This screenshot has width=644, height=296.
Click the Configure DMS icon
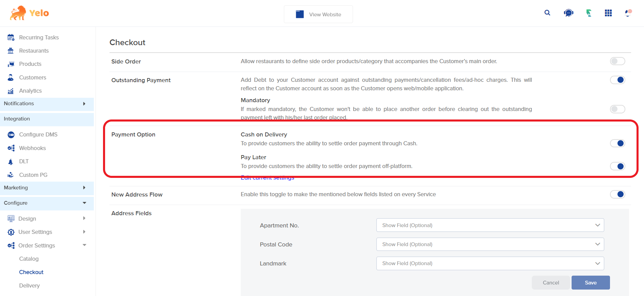coord(11,134)
